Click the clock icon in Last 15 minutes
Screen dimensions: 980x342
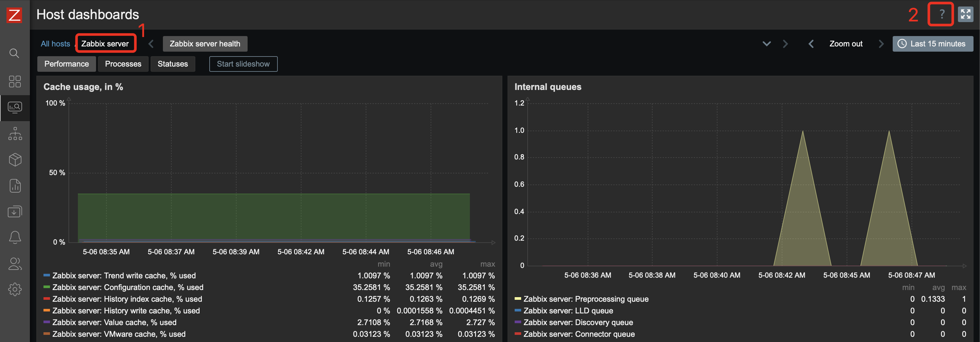pyautogui.click(x=902, y=44)
